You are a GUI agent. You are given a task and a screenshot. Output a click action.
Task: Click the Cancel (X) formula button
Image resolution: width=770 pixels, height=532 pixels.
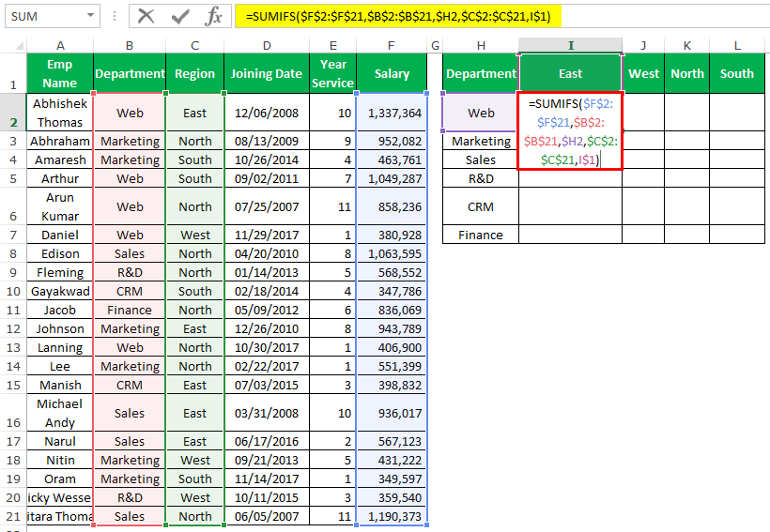point(146,16)
